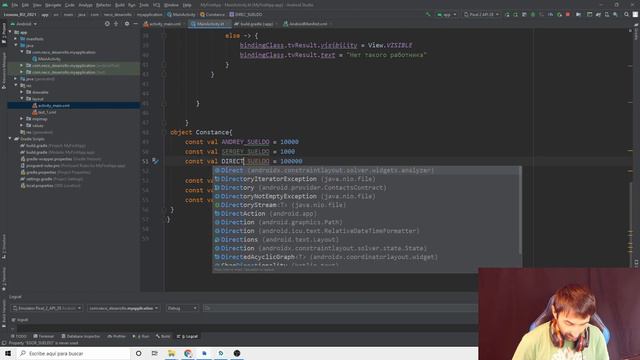Collapse the app module tree node
This screenshot has height=360, width=640.
tap(10, 32)
